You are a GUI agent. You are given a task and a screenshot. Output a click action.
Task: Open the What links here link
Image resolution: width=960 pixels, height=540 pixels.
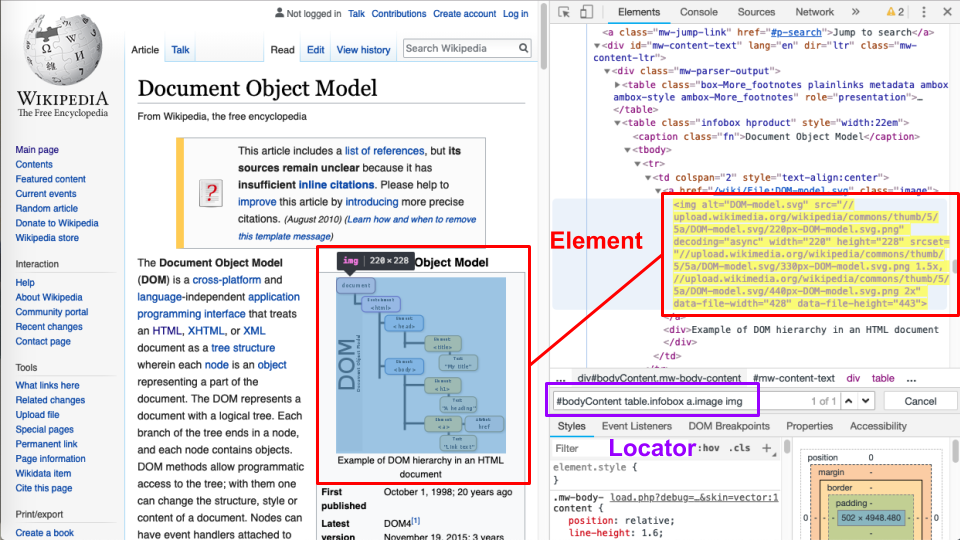[x=47, y=385]
